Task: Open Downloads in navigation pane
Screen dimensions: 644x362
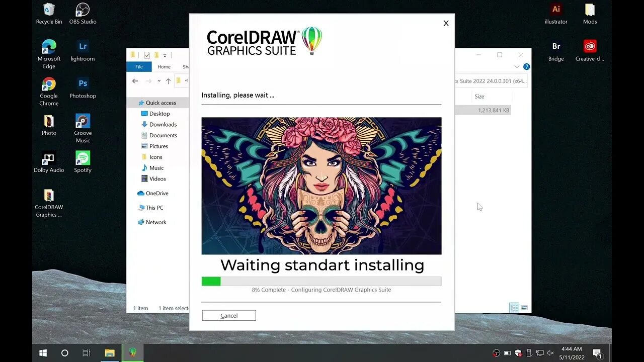Action: (x=158, y=124)
